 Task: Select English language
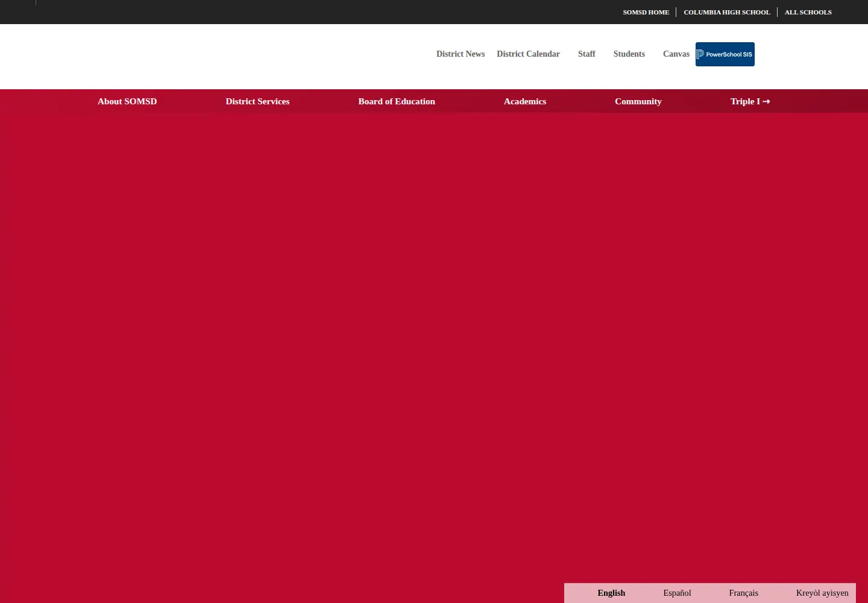point(611,593)
